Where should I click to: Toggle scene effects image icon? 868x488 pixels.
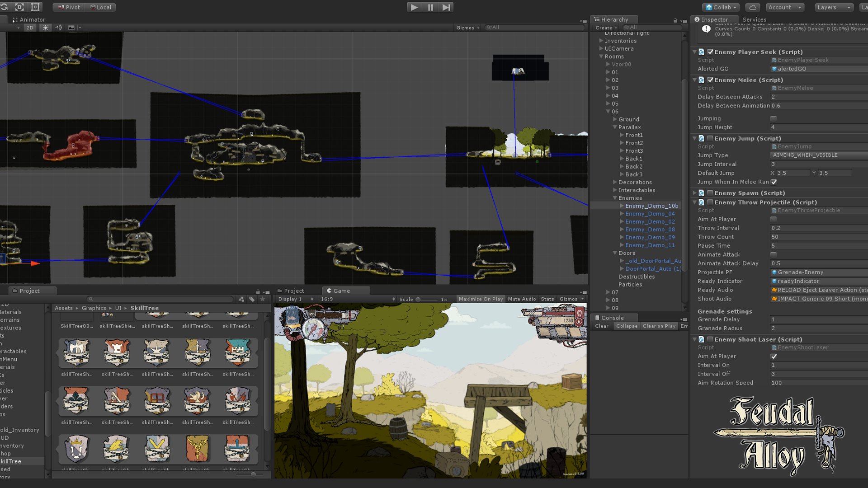tap(71, 28)
